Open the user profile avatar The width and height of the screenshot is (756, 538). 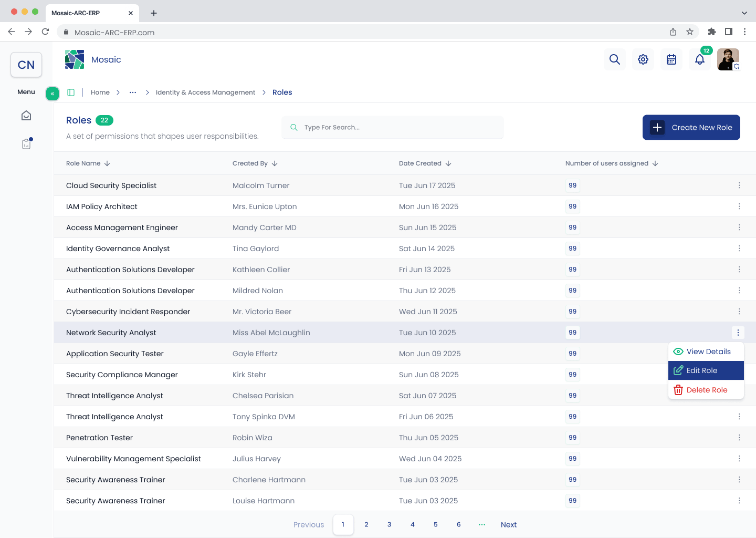[728, 59]
